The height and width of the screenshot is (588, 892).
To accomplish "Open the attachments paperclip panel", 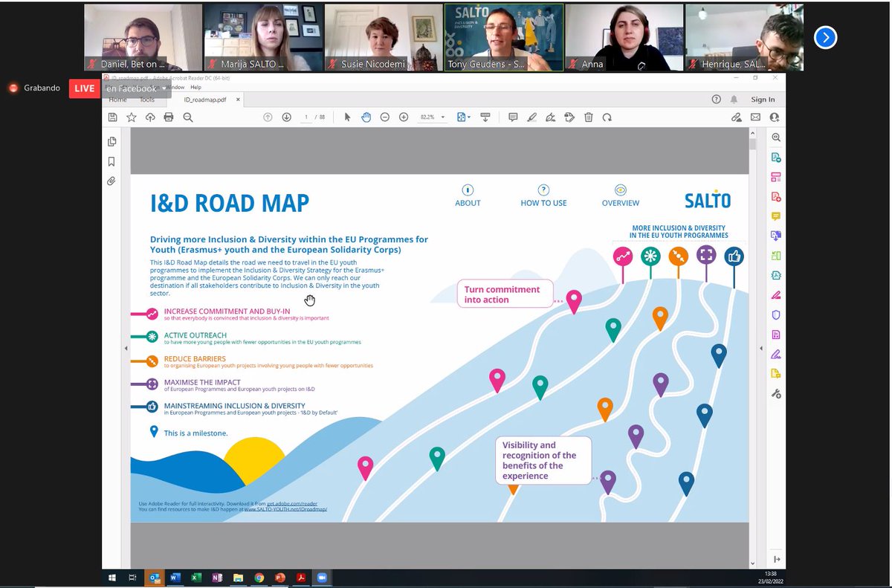I will [x=111, y=181].
